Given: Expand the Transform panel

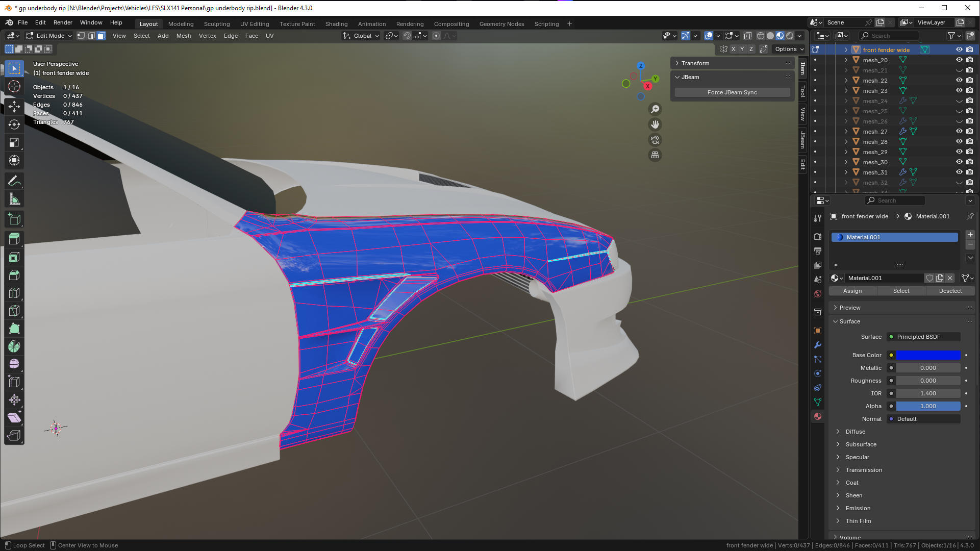Looking at the screenshot, I should click(695, 63).
